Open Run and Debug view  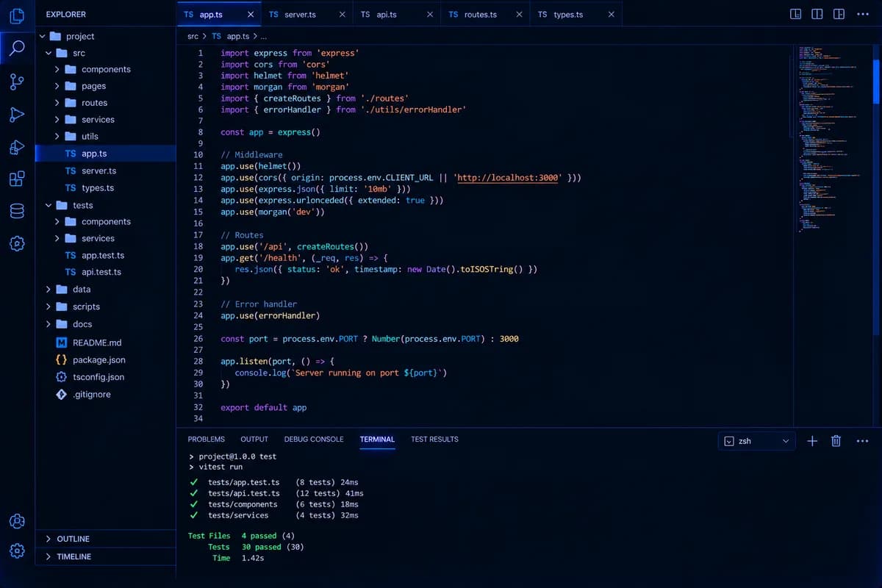[17, 115]
